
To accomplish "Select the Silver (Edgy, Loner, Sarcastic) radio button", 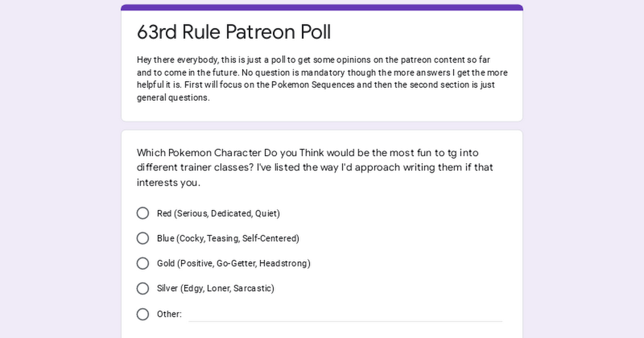I will (x=143, y=289).
